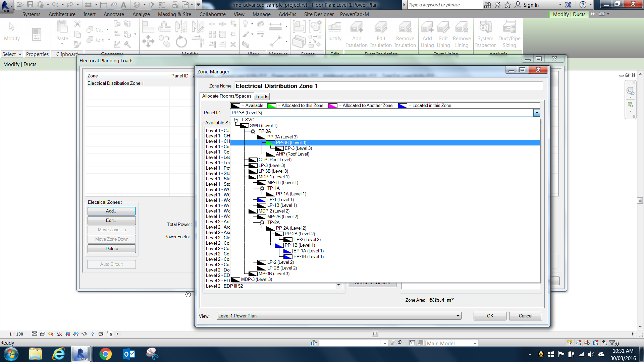Open the Main Model workset dropdown
644x362 pixels.
[475, 343]
